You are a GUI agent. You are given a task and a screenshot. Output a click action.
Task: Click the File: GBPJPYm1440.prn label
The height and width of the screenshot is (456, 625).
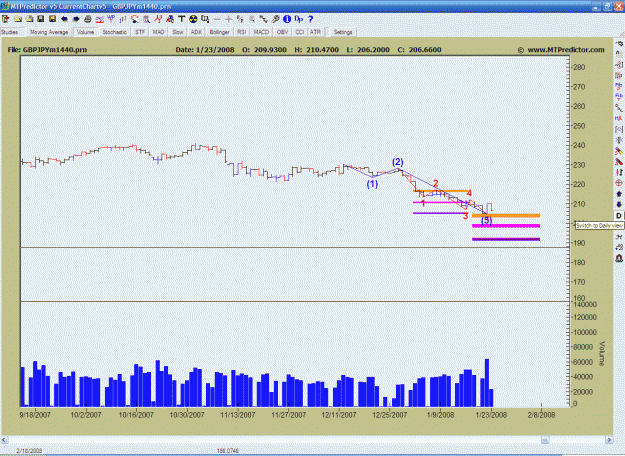47,50
